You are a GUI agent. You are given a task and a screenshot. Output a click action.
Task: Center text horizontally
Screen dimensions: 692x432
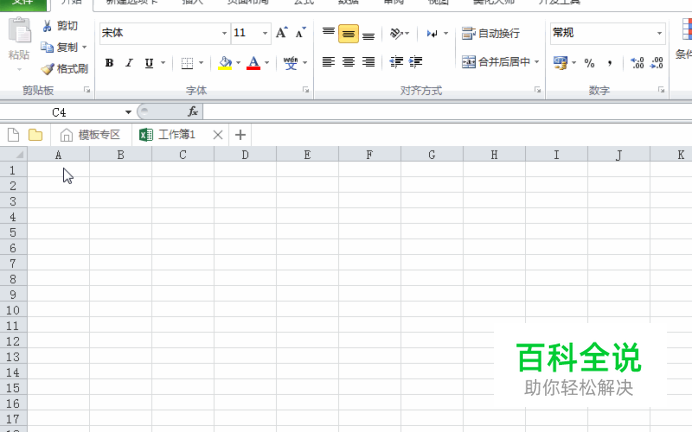click(x=349, y=62)
